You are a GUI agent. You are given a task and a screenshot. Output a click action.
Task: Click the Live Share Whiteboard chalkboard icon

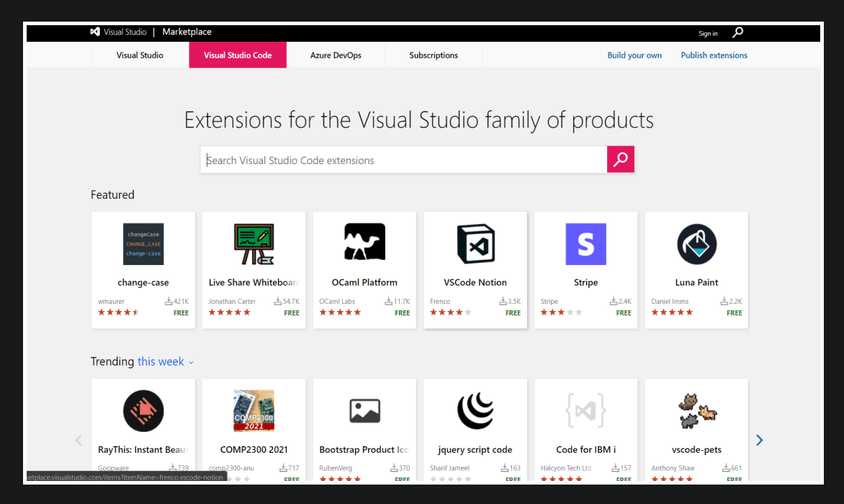tap(253, 243)
